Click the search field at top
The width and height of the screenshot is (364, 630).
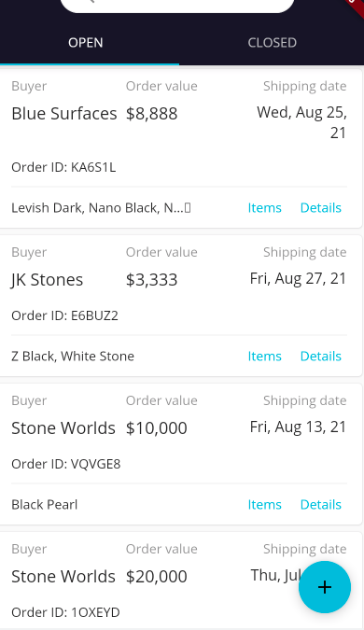click(176, 4)
